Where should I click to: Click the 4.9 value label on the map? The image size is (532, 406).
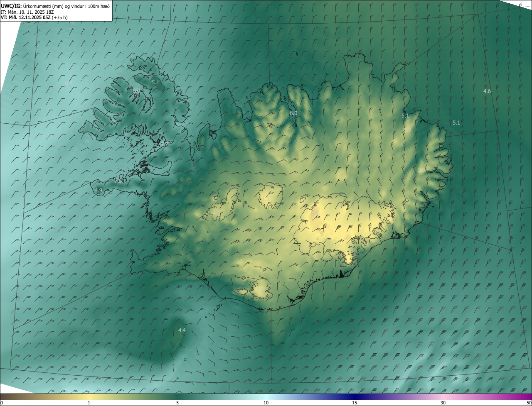pos(99,190)
